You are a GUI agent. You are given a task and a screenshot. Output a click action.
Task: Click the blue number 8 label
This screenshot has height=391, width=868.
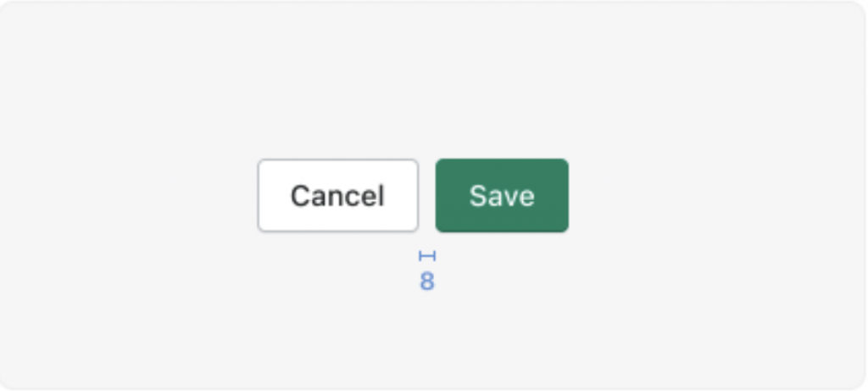click(427, 282)
